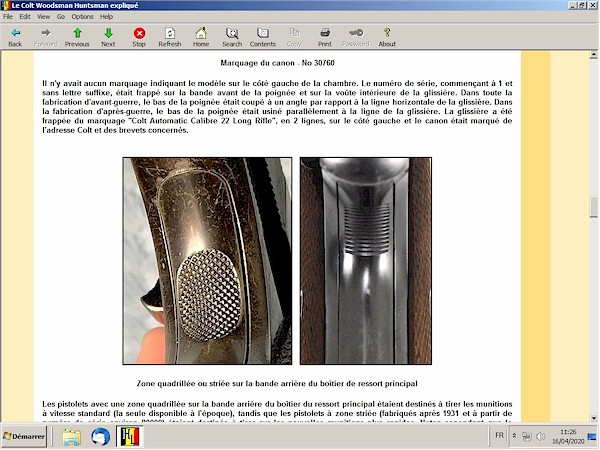Restore down the ebook window
This screenshot has width=600, height=450.
(x=582, y=5)
